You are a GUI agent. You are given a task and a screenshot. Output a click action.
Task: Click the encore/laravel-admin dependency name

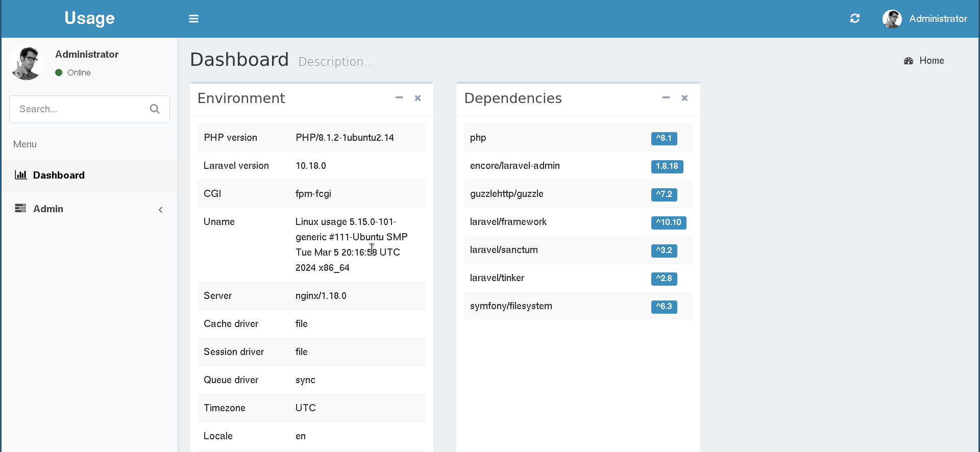515,166
